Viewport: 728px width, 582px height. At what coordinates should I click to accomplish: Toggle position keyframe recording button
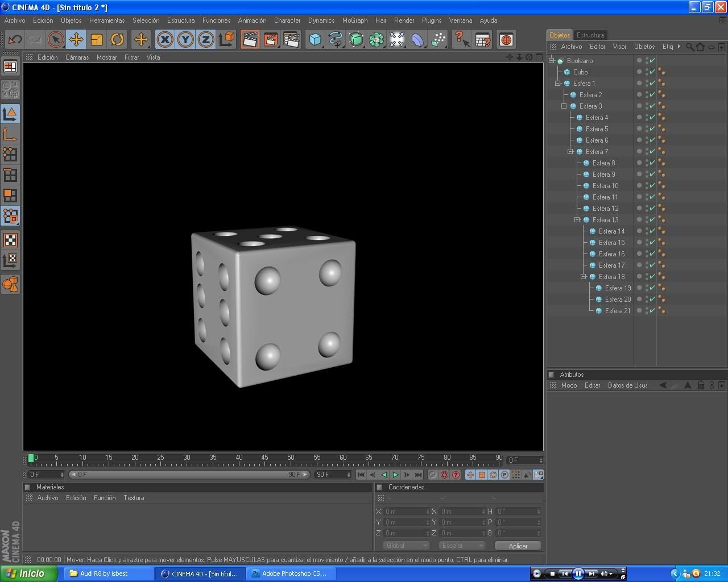click(470, 475)
